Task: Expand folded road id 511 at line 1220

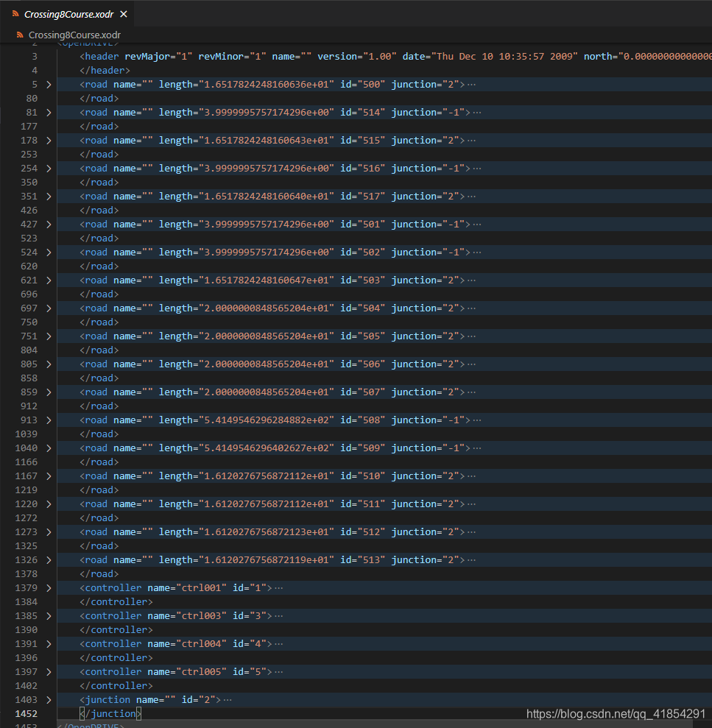Action: [49, 504]
